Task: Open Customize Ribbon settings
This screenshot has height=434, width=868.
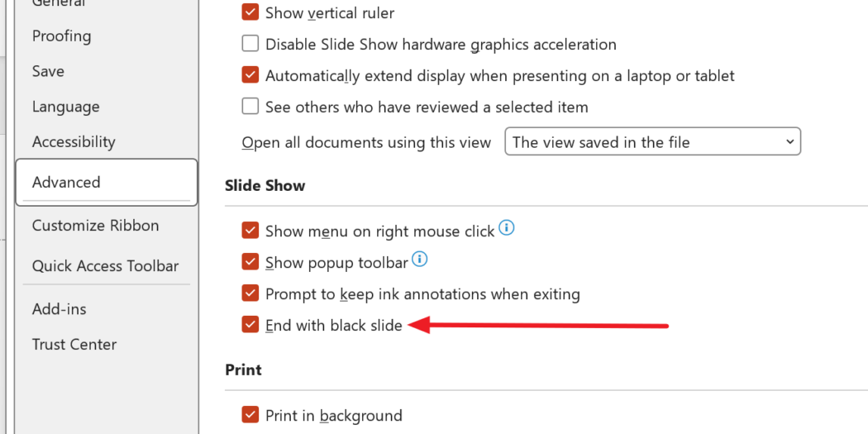Action: coord(95,225)
